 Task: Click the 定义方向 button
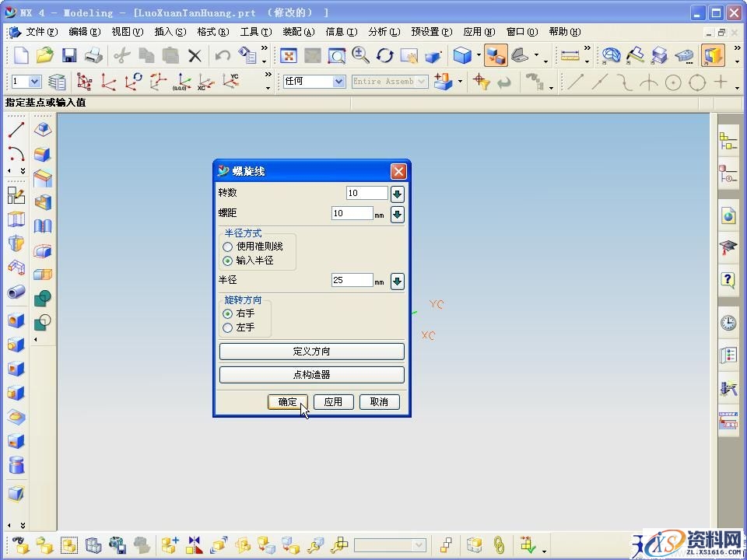[311, 352]
